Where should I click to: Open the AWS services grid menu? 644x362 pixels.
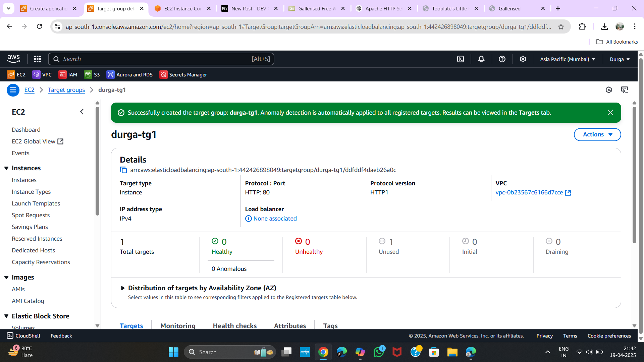pyautogui.click(x=38, y=59)
